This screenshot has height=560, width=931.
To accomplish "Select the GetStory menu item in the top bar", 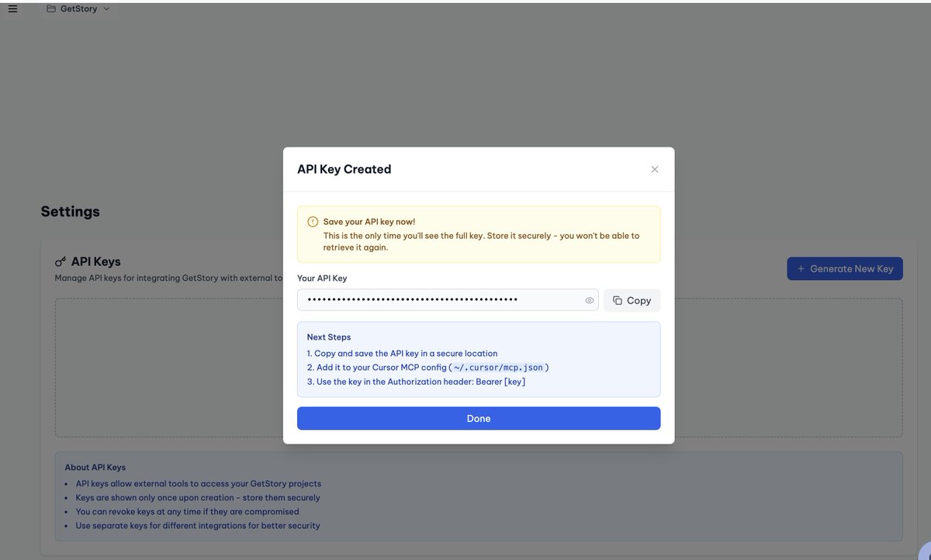I will click(78, 9).
